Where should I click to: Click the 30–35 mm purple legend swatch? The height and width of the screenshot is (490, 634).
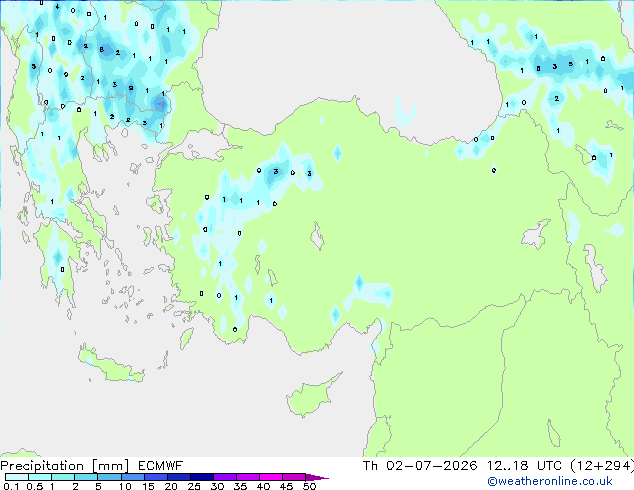(225, 477)
